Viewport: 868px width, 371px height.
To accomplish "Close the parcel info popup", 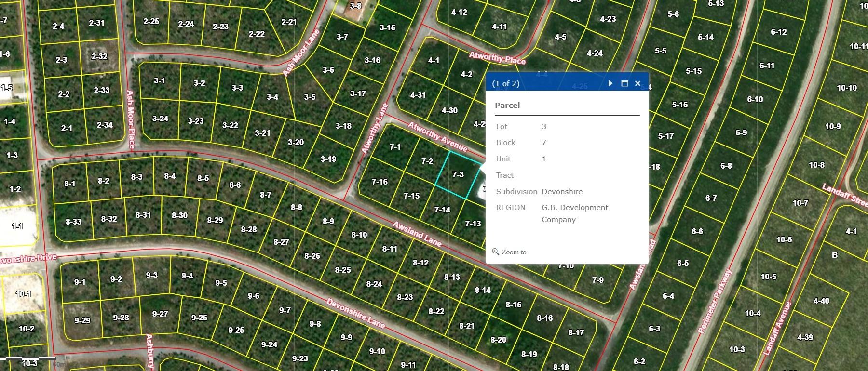I will point(637,83).
